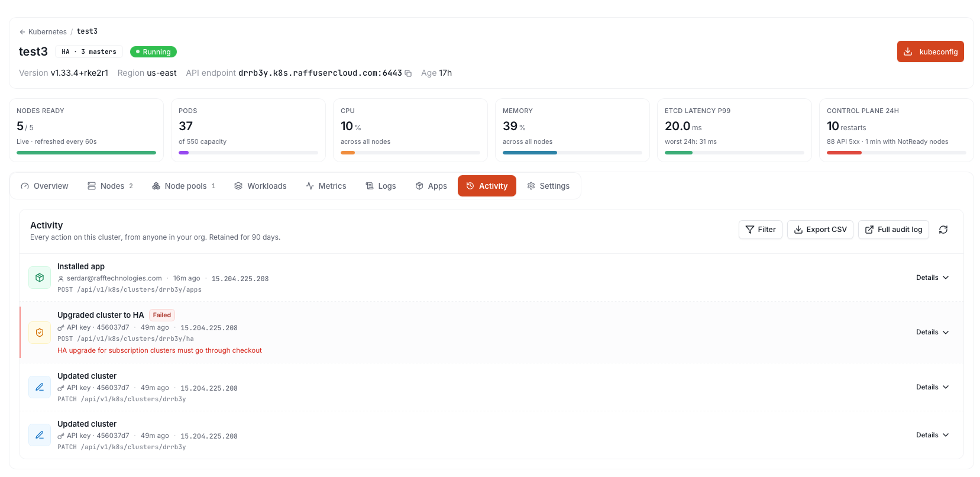Click the download icon in Export CSV
The width and height of the screenshot is (980, 477).
(798, 230)
